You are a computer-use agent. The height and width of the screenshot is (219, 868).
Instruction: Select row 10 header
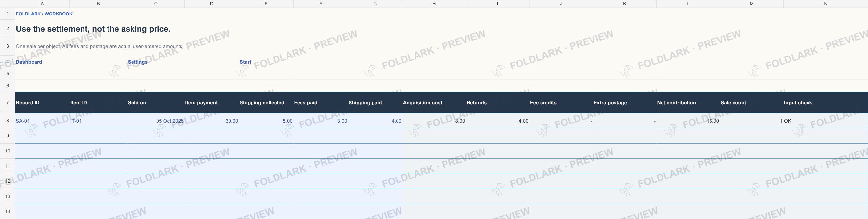8,151
